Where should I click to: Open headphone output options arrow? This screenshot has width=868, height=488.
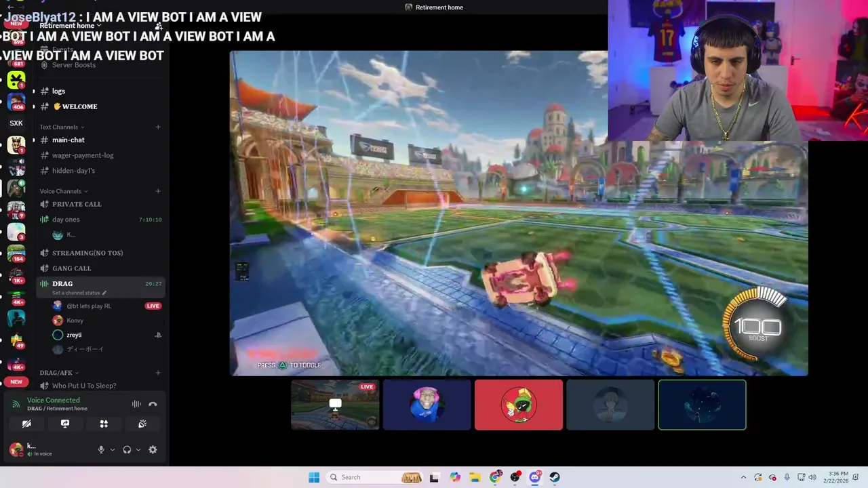click(138, 449)
